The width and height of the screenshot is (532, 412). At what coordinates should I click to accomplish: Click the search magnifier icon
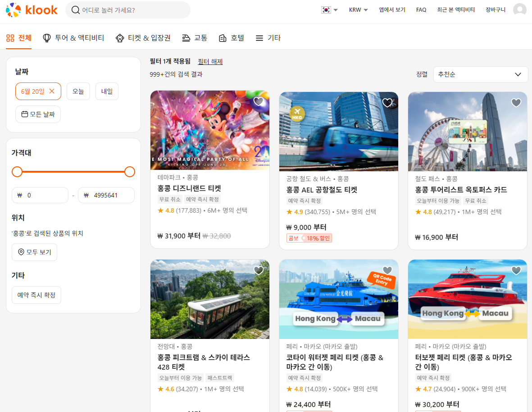[75, 10]
